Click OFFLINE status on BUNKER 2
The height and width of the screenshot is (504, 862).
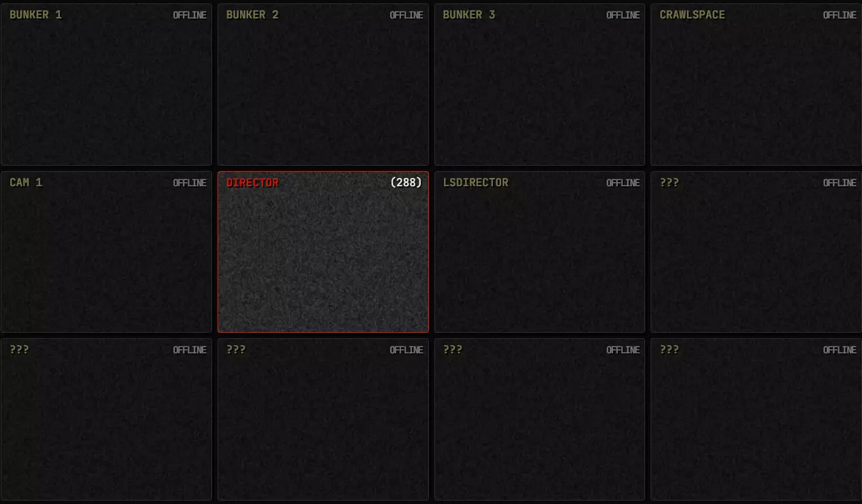406,15
